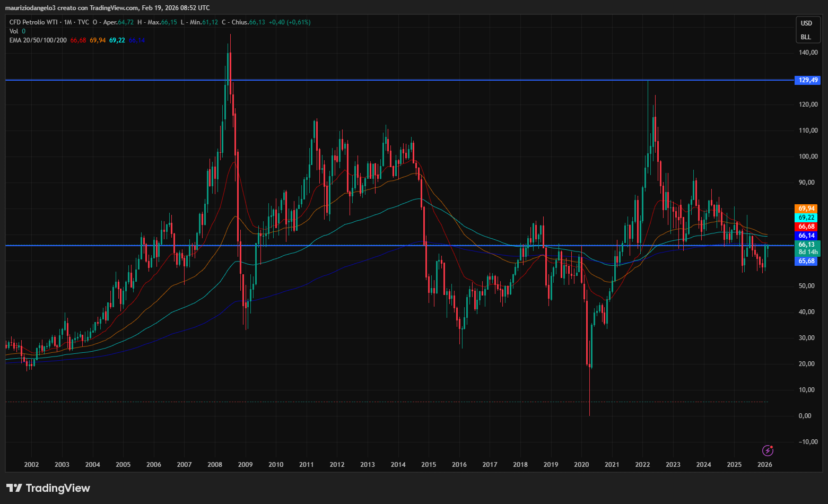Click the green 66,13 current price tag
Viewport: 828px width, 504px height.
pos(806,245)
